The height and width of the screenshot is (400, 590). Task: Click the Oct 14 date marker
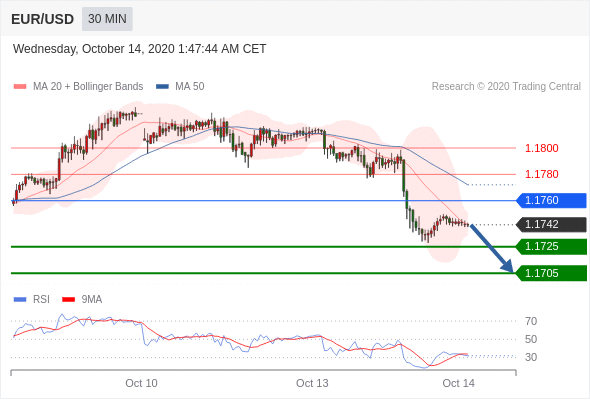coord(458,383)
